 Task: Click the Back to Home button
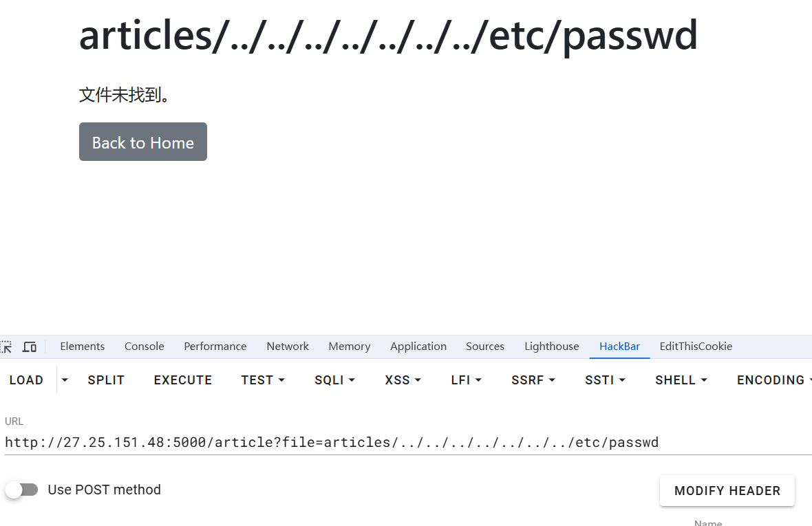[x=143, y=142]
